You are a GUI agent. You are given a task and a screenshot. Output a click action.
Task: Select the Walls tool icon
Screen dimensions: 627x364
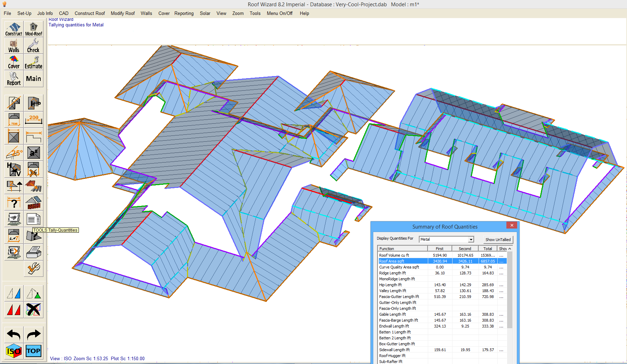pyautogui.click(x=13, y=45)
